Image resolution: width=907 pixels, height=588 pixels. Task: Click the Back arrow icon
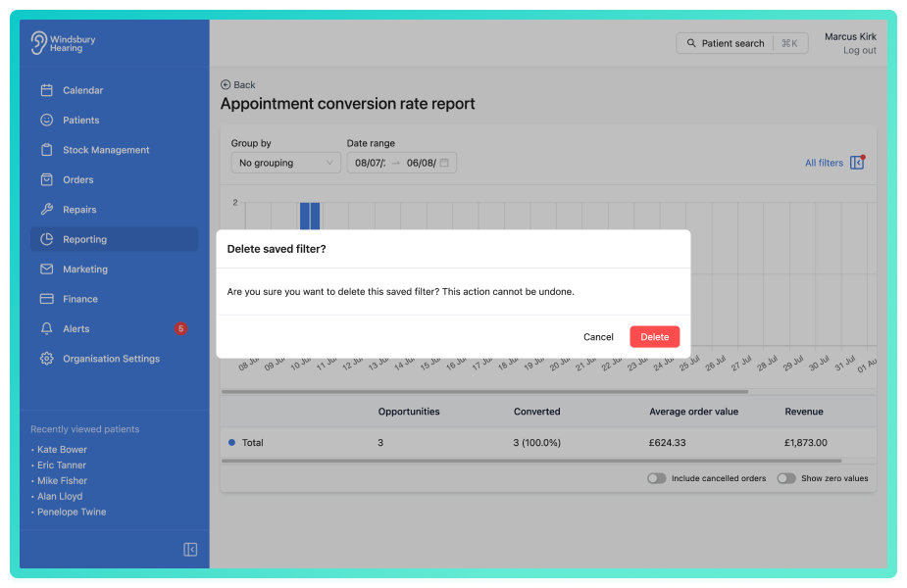pos(226,85)
